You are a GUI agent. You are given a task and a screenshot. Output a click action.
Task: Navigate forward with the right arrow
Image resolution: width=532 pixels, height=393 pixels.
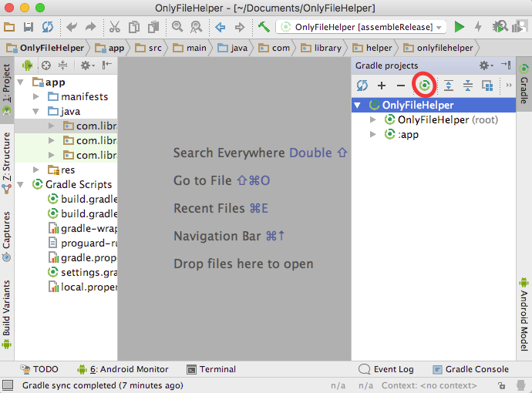[240, 27]
